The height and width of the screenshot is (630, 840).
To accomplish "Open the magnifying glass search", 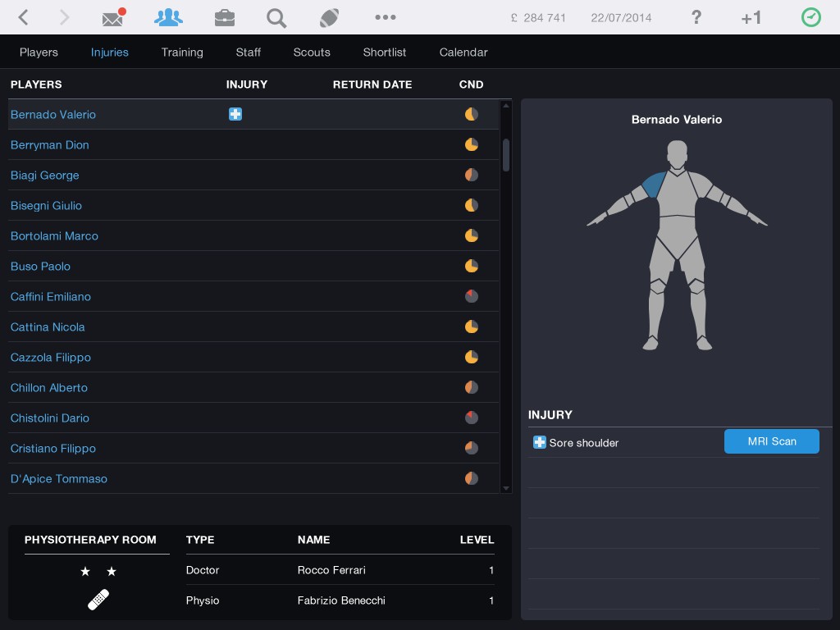I will [276, 17].
